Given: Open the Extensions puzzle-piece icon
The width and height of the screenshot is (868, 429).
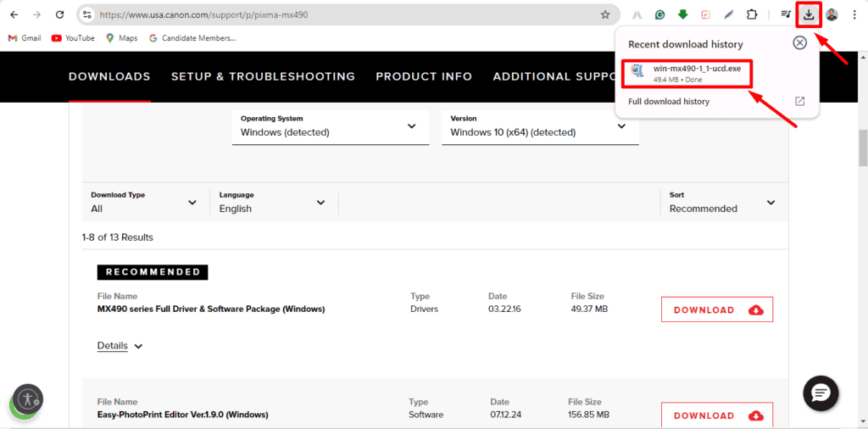Looking at the screenshot, I should [x=752, y=15].
